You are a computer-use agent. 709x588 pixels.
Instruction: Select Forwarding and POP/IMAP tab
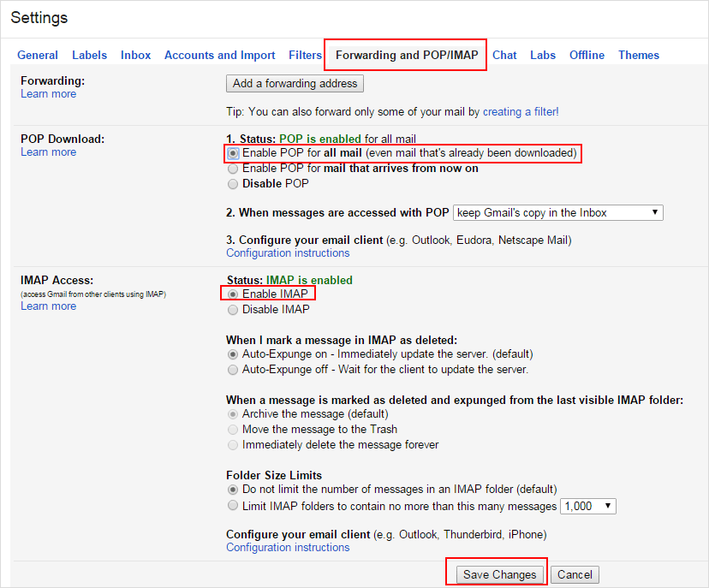pyautogui.click(x=407, y=55)
